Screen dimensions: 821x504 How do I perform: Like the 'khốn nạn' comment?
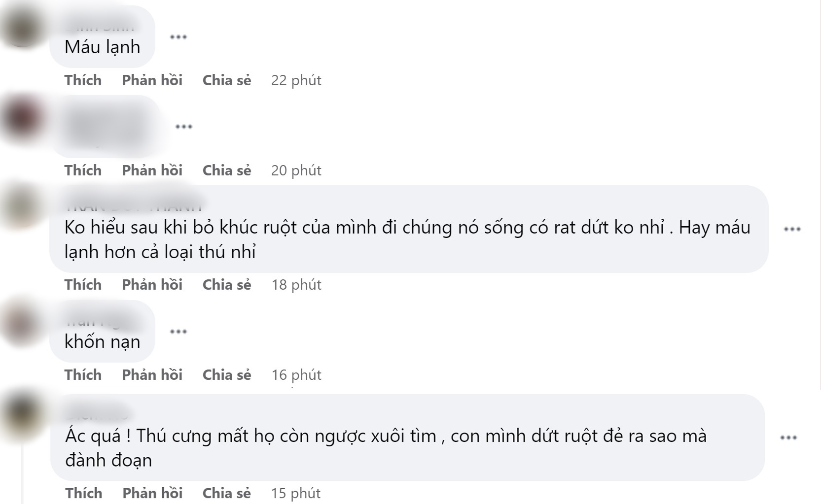click(x=83, y=375)
